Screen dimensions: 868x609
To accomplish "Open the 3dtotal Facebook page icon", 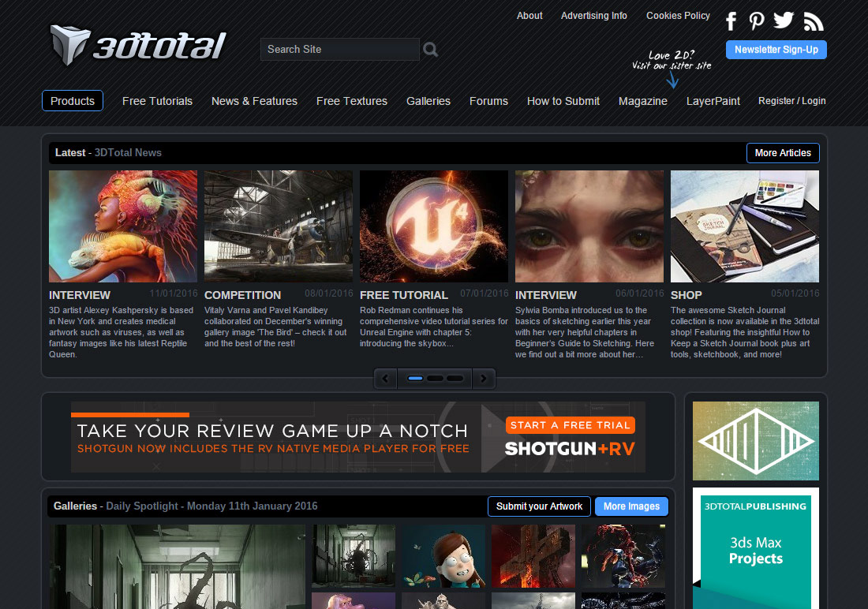I will coord(731,21).
